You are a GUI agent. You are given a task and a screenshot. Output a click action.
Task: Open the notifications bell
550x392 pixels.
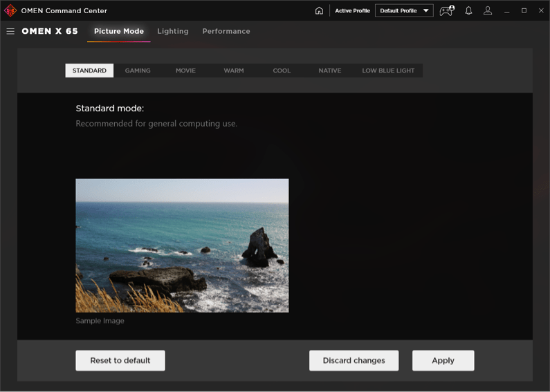[468, 10]
